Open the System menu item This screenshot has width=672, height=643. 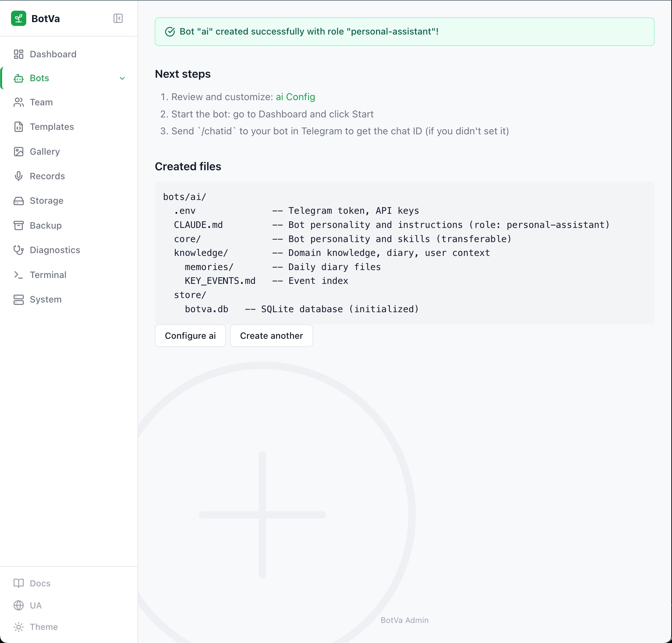46,299
